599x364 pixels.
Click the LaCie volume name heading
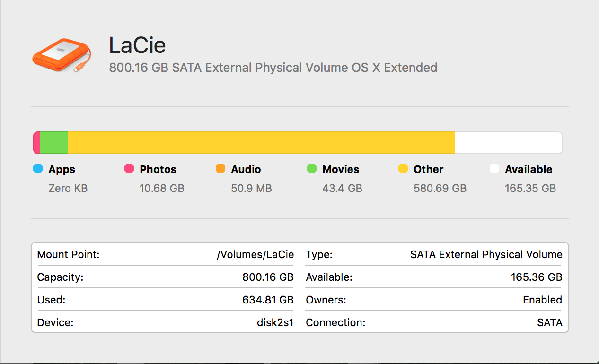click(x=137, y=45)
